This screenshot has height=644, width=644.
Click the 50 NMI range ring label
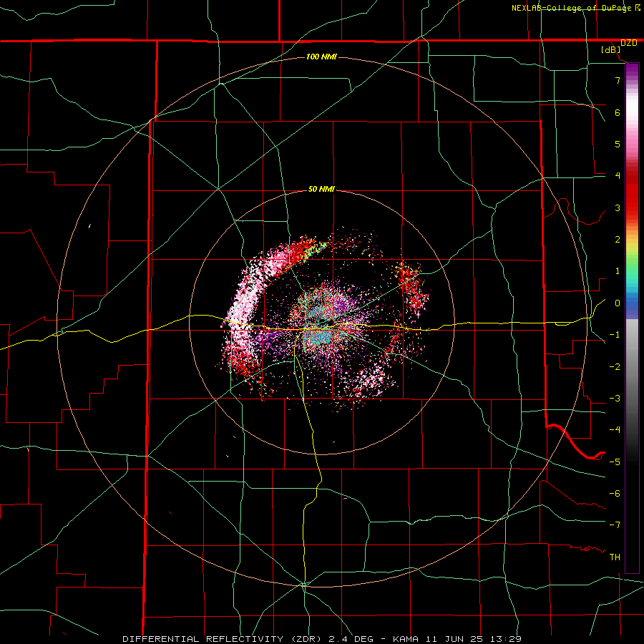pos(321,190)
